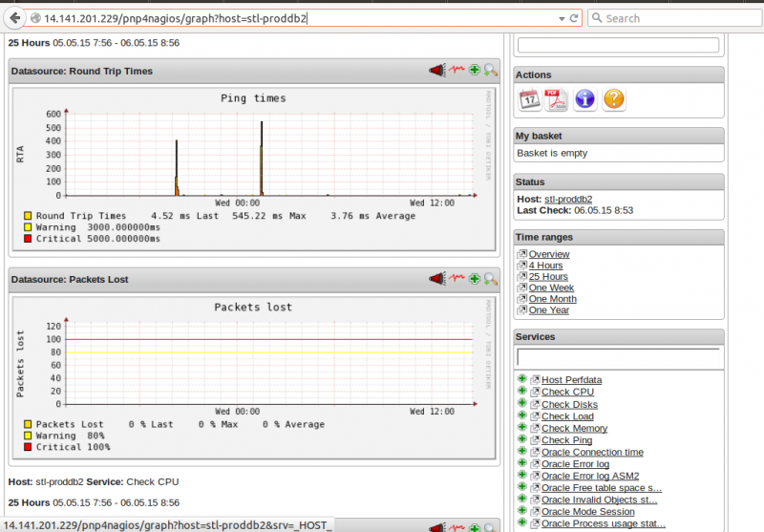Click the 'Datasource: Packets Lost' header

click(70, 280)
